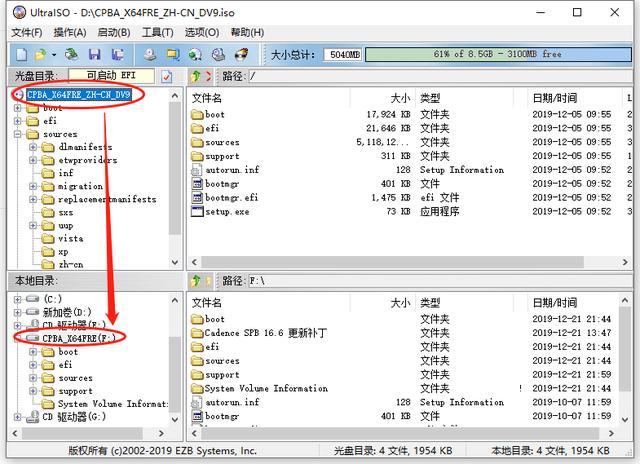Click the 5040MB total size field
640x464 pixels.
click(x=343, y=55)
